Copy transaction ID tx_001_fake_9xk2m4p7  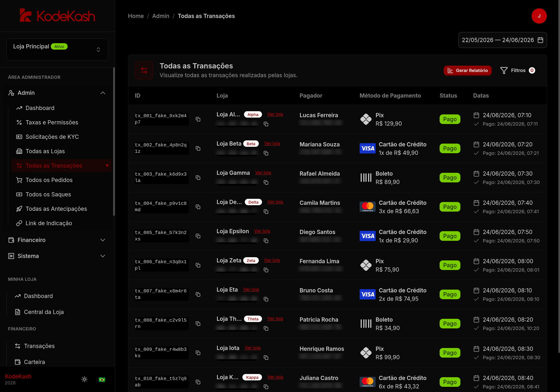click(x=198, y=119)
